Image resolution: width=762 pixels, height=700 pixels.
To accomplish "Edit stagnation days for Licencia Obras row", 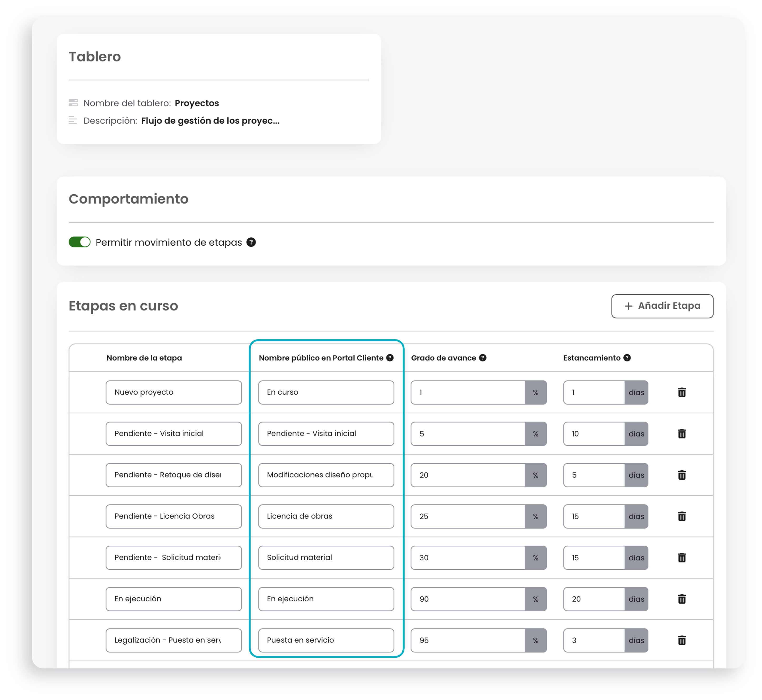I will coord(594,516).
